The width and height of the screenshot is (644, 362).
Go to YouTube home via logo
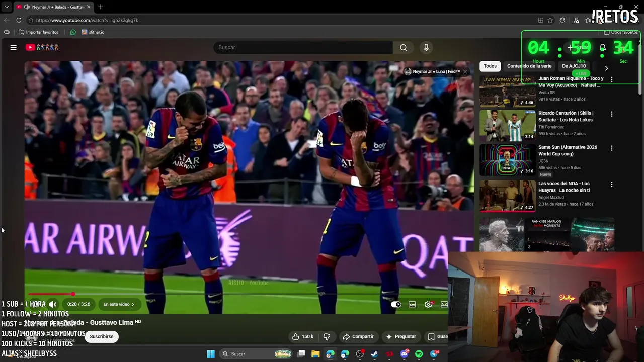(42, 47)
